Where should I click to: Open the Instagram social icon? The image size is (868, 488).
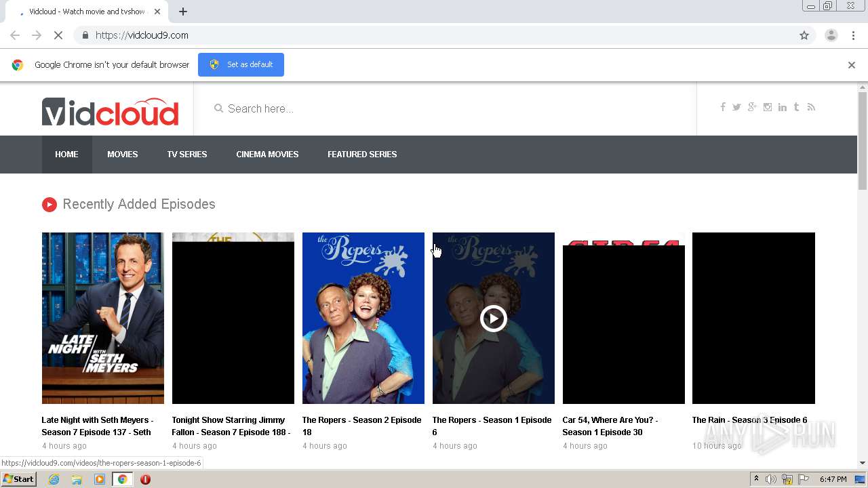click(x=768, y=107)
